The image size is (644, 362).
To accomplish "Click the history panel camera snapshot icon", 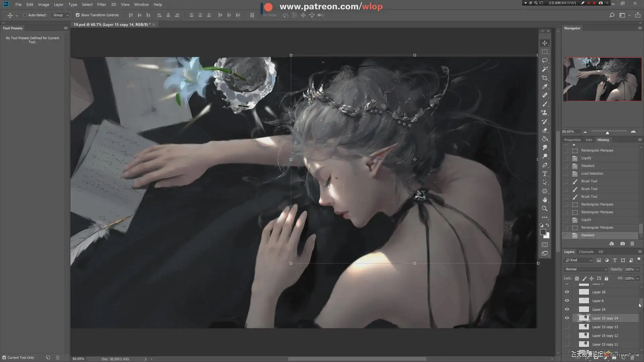I will click(x=623, y=244).
